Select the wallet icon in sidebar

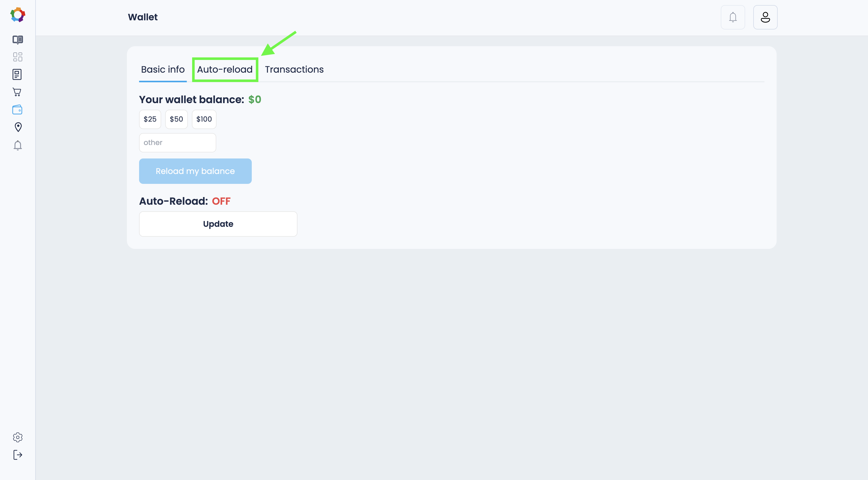click(17, 109)
